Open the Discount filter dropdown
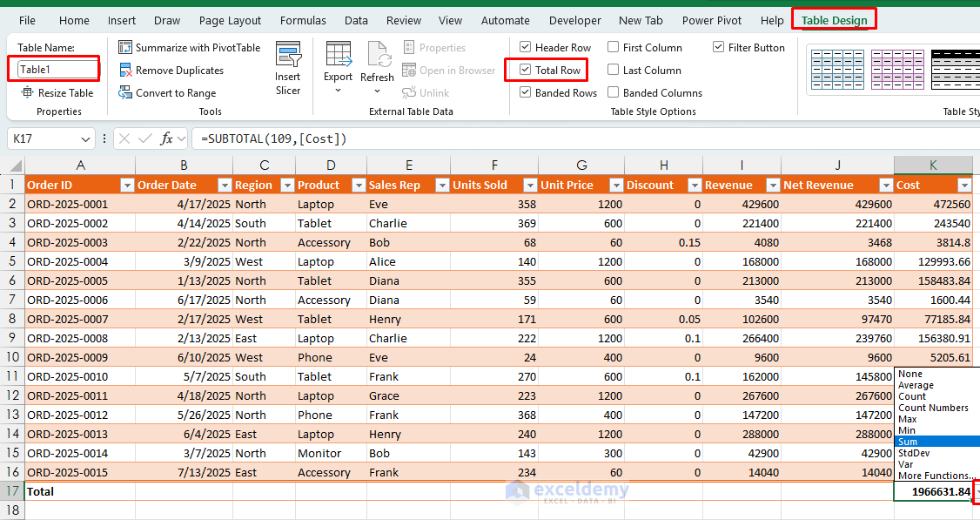The height and width of the screenshot is (520, 980). 695,186
